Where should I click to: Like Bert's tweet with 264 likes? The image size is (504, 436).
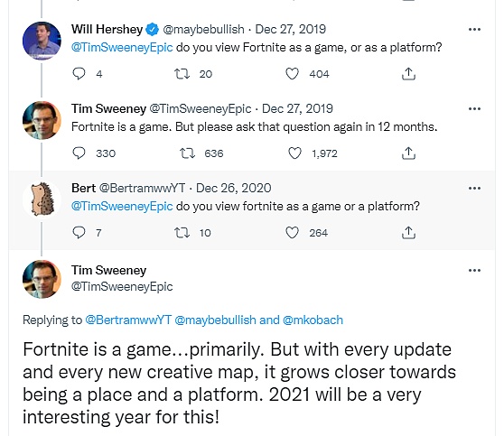292,233
